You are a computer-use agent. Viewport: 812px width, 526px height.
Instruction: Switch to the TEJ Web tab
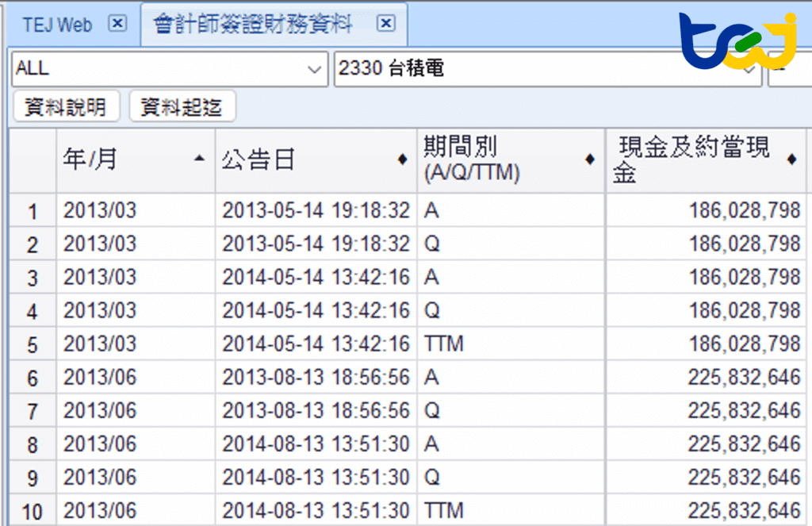tap(57, 25)
